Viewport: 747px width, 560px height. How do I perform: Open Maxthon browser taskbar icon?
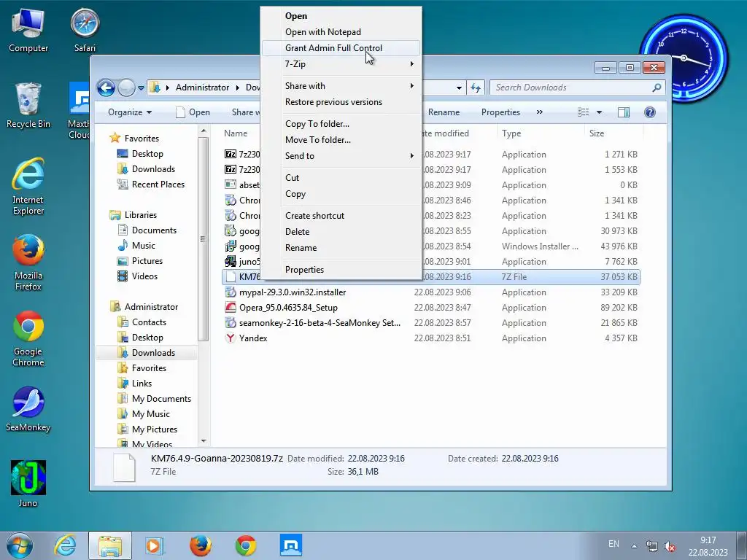coord(290,545)
